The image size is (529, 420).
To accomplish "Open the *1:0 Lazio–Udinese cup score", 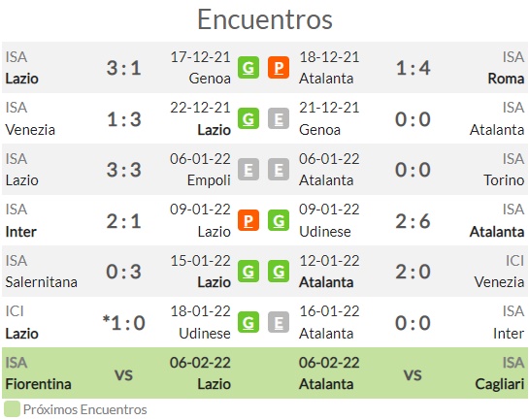I will [x=124, y=323].
